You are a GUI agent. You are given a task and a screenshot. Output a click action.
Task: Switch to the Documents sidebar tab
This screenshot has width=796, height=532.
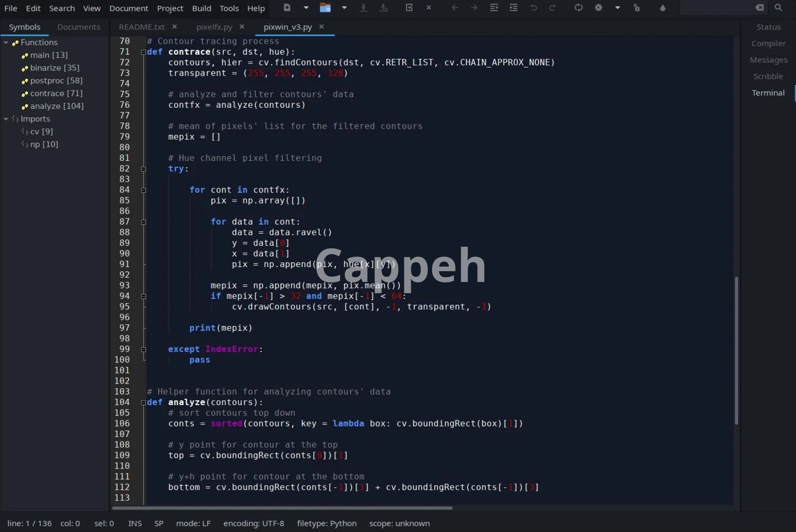pyautogui.click(x=79, y=27)
